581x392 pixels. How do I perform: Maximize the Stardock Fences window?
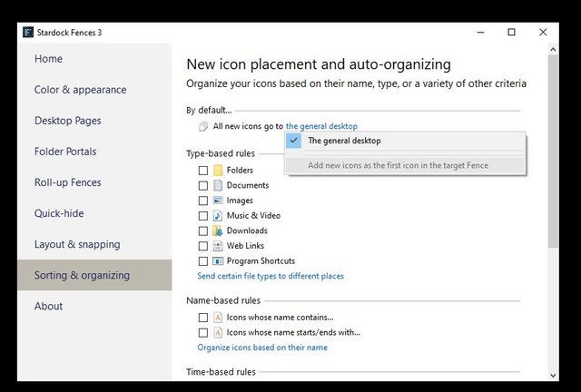(x=511, y=33)
